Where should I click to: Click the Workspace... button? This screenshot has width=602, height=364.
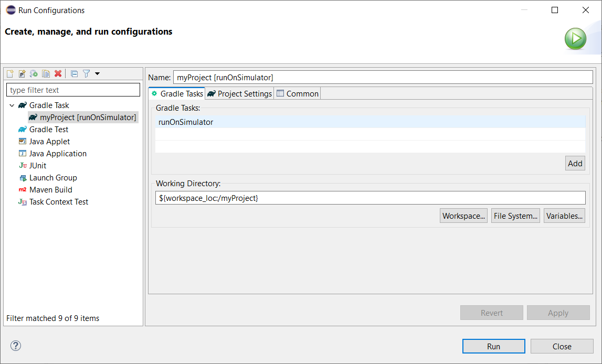point(463,216)
